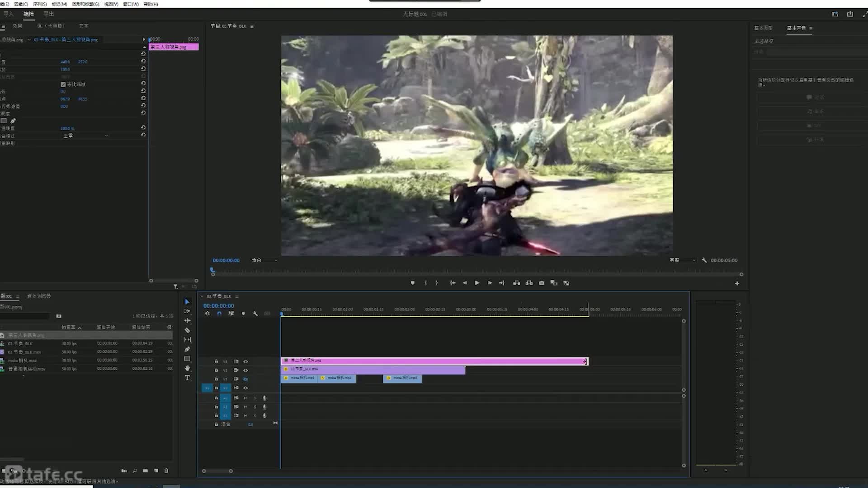Select the Track Select Forward tool
The image size is (868, 488).
click(187, 311)
